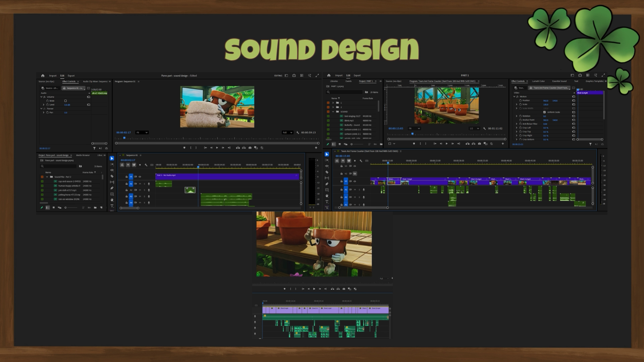Screen dimensions: 644x362
Task: Select Track Select Forward tool in Parvs part window
Action: (112, 165)
